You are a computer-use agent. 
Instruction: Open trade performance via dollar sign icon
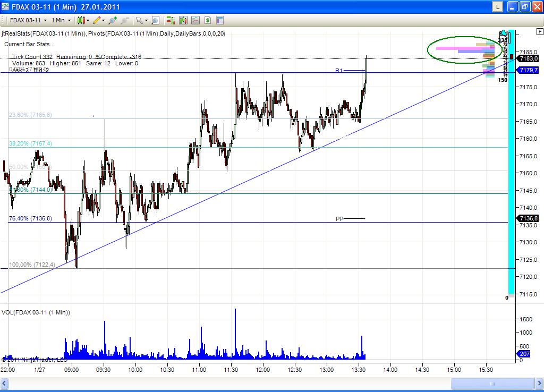[x=207, y=20]
